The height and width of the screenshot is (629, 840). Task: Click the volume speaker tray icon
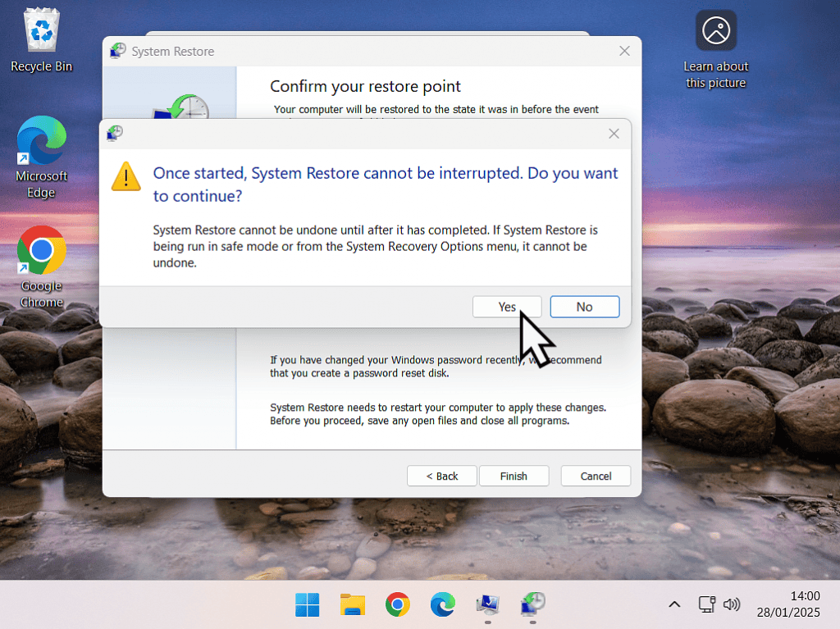click(732, 605)
